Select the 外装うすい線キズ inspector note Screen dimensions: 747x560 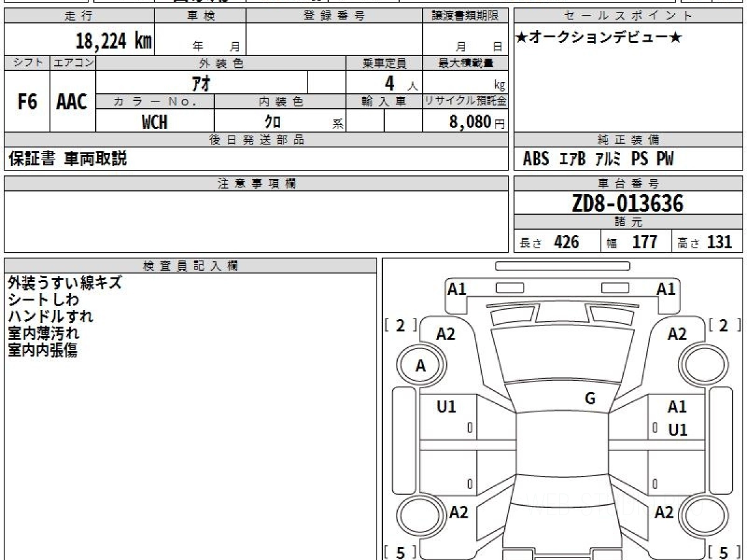[65, 283]
